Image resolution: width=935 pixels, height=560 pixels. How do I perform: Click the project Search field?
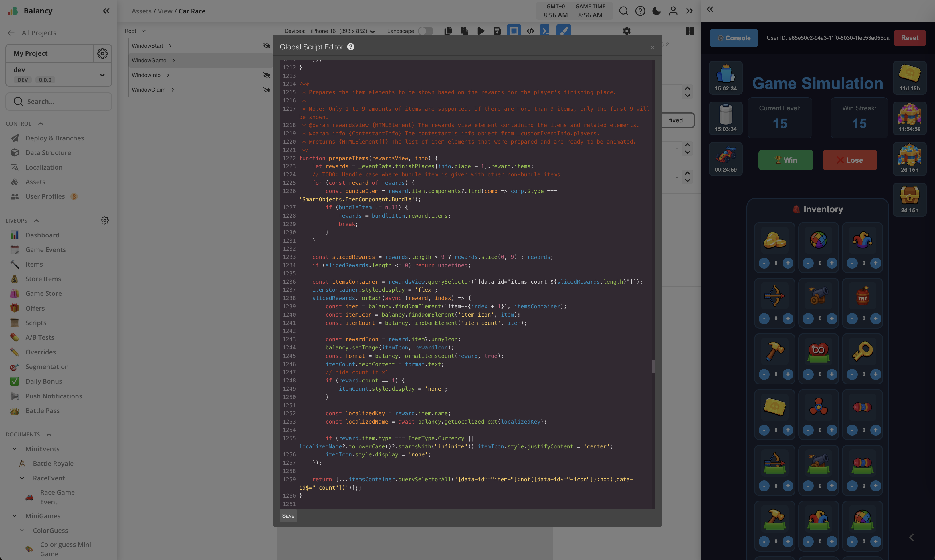pos(59,102)
